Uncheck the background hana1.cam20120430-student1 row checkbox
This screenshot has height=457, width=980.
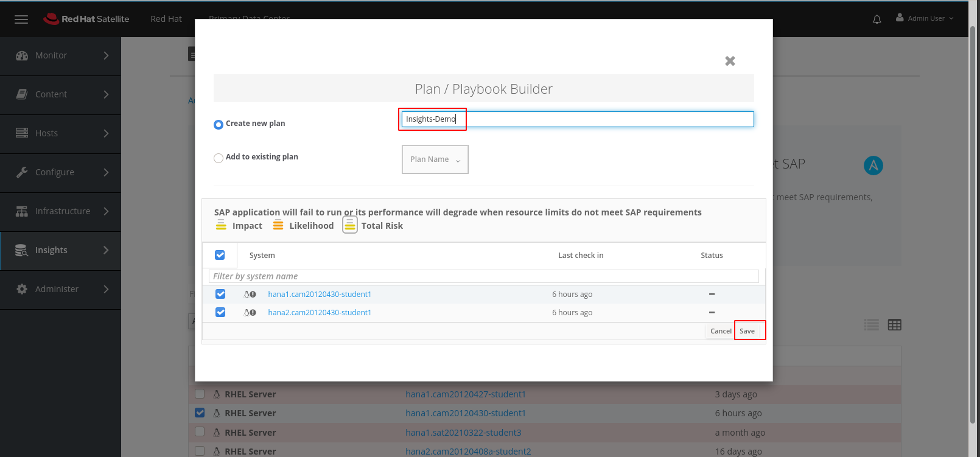pos(200,413)
